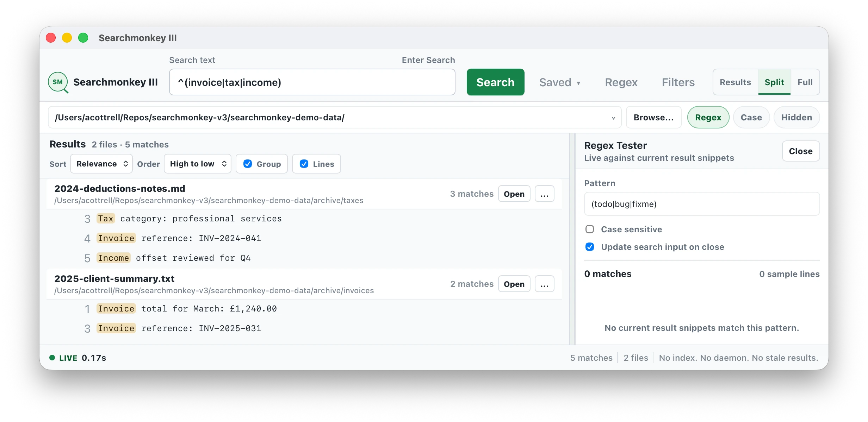The image size is (868, 422).
Task: Open more options for 2024-deductions-notes.md
Action: (544, 194)
